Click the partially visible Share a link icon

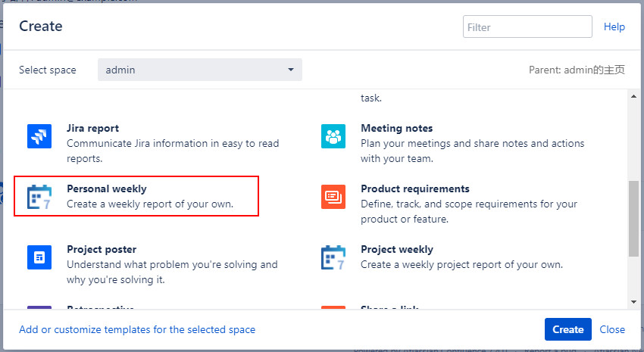(333, 307)
